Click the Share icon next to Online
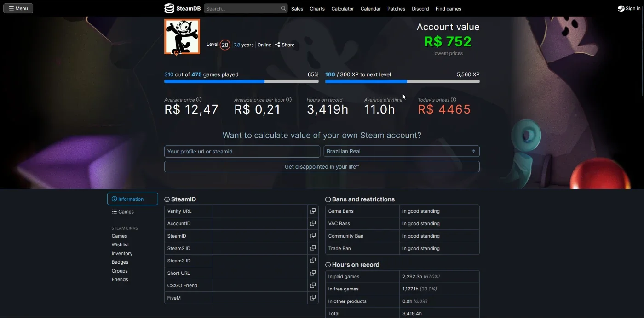 tap(277, 45)
